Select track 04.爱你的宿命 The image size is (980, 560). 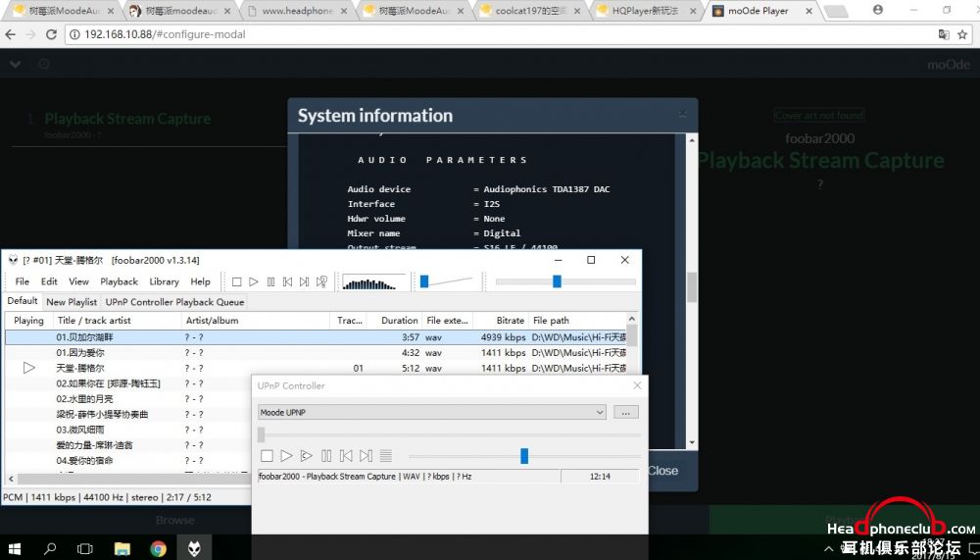[84, 461]
